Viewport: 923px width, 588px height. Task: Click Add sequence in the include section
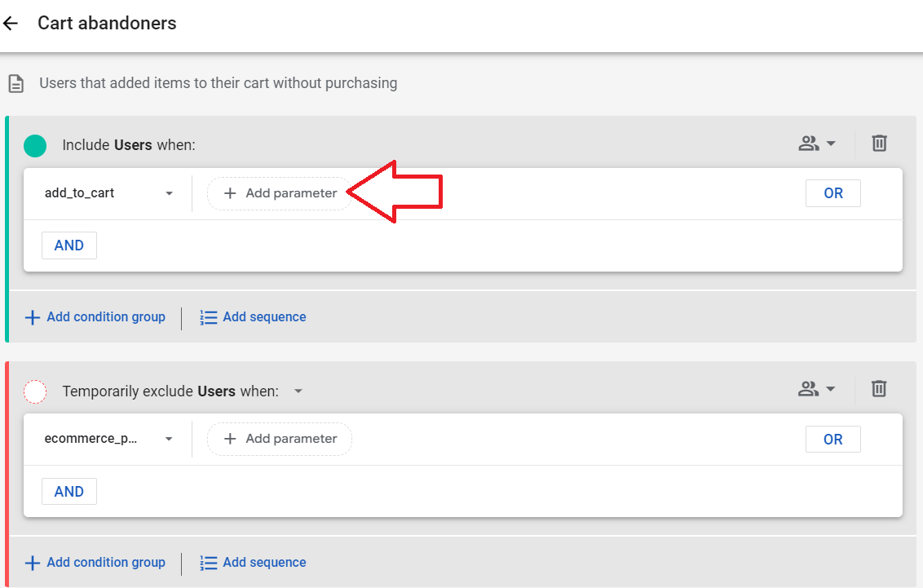(x=253, y=317)
